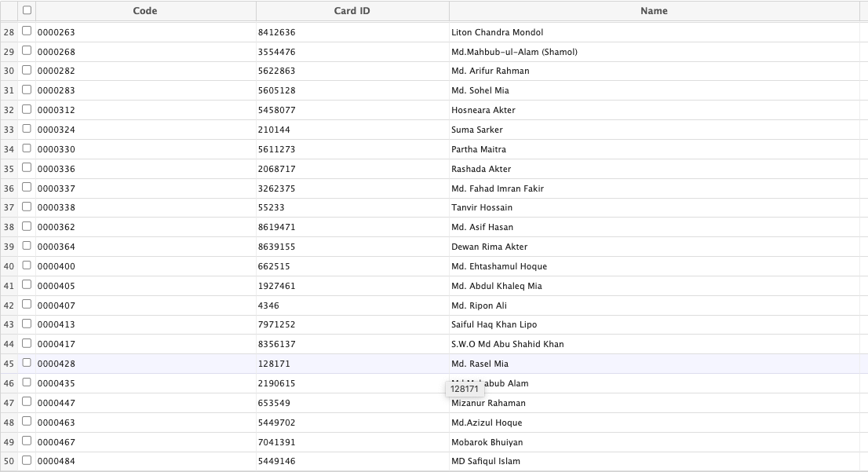Click the Card ID column header
The image size is (868, 472).
(352, 11)
